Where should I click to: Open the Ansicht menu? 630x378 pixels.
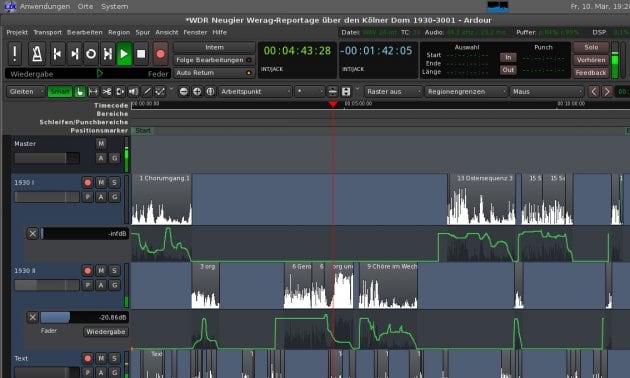click(x=167, y=33)
